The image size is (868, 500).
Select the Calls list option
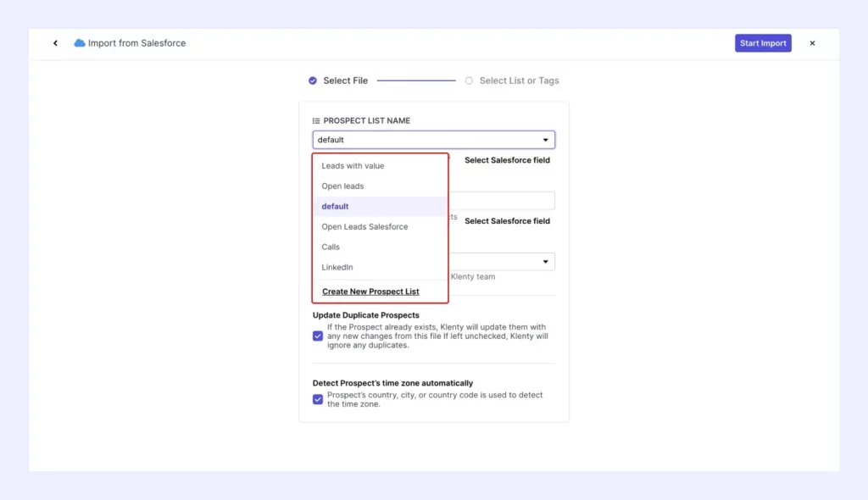tap(380, 247)
